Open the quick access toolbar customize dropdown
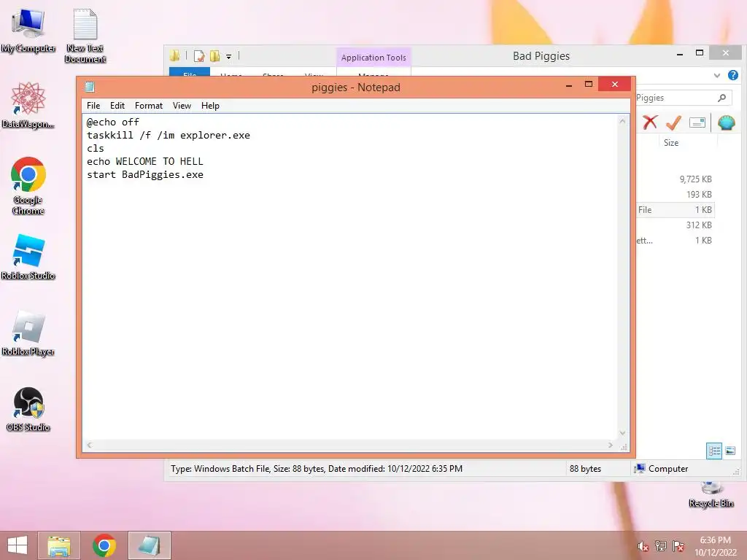 (228, 57)
